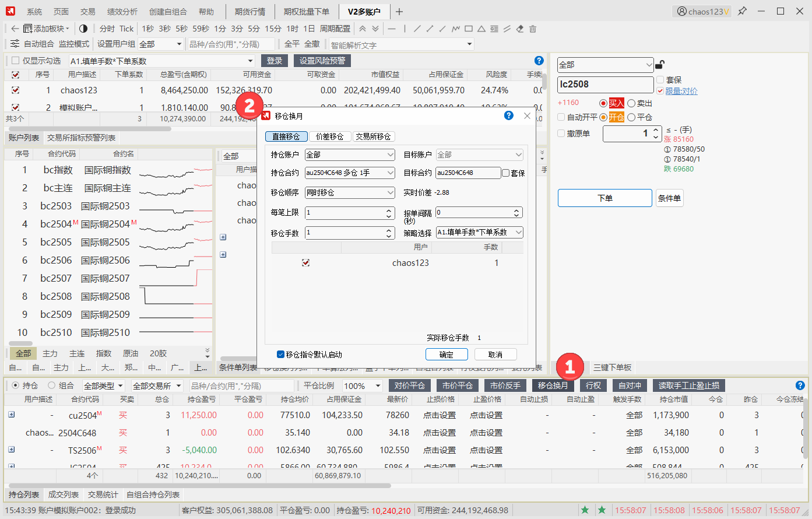Enable the 套保 checkbox in the order panel
The height and width of the screenshot is (519, 812).
pyautogui.click(x=660, y=80)
